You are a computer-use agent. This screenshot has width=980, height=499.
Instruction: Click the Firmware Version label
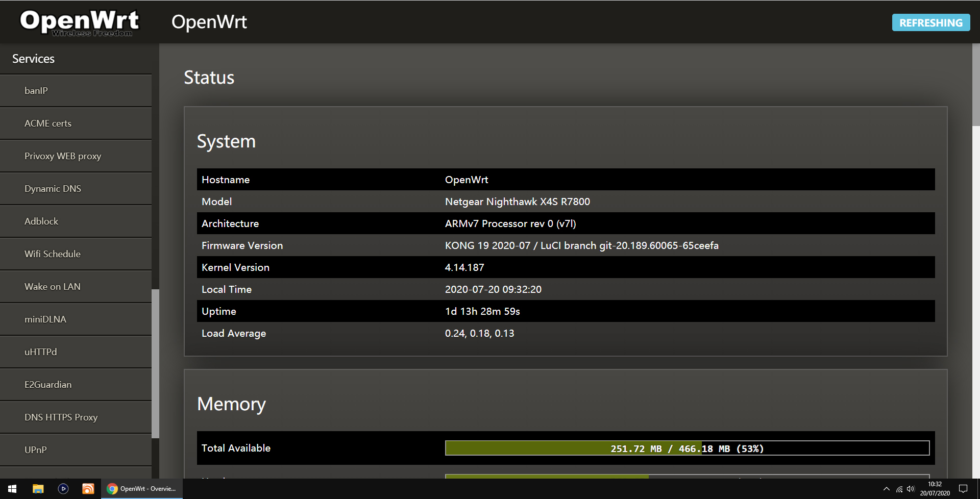(x=242, y=245)
